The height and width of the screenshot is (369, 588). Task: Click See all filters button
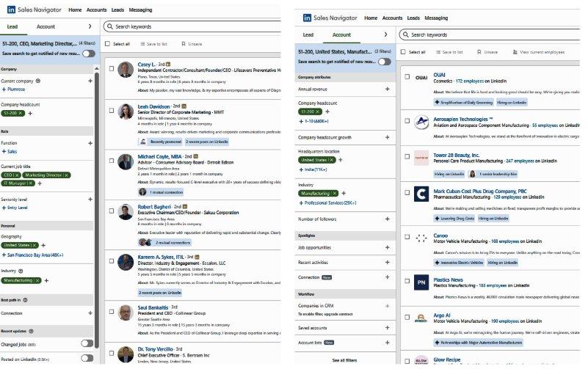344,360
